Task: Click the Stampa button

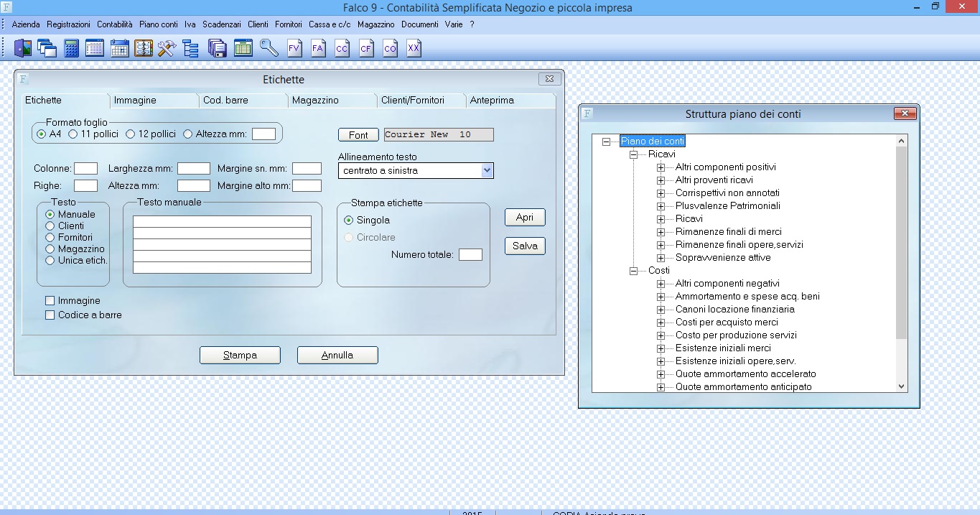Action: 240,355
